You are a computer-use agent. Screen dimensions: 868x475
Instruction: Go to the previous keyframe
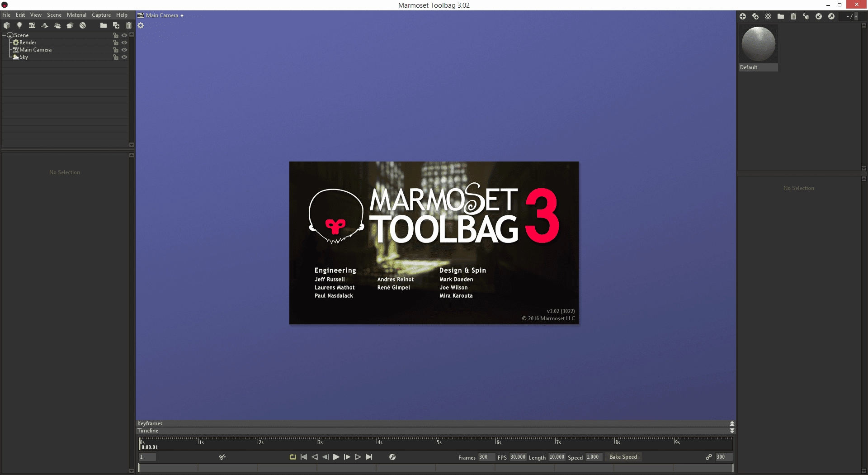pyautogui.click(x=315, y=457)
